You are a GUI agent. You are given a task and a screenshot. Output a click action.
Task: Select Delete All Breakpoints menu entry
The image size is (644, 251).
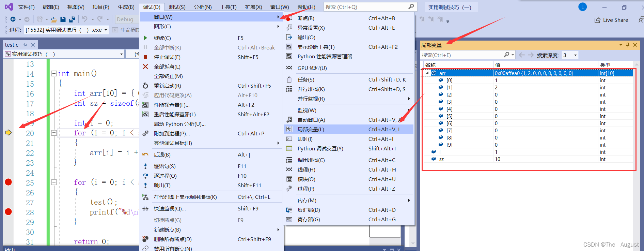click(x=211, y=239)
